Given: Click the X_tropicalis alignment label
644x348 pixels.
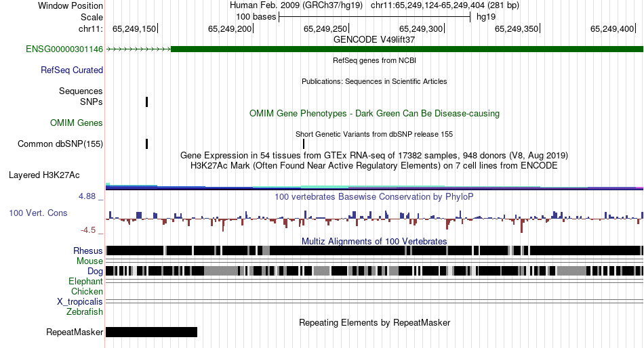Looking at the screenshot, I should coord(80,302).
